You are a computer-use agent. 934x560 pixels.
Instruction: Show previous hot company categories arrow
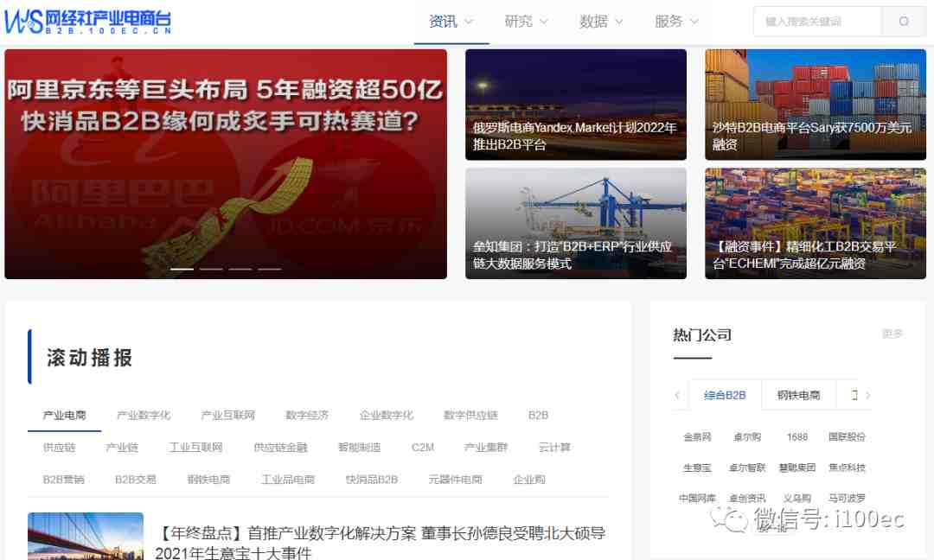pos(677,395)
